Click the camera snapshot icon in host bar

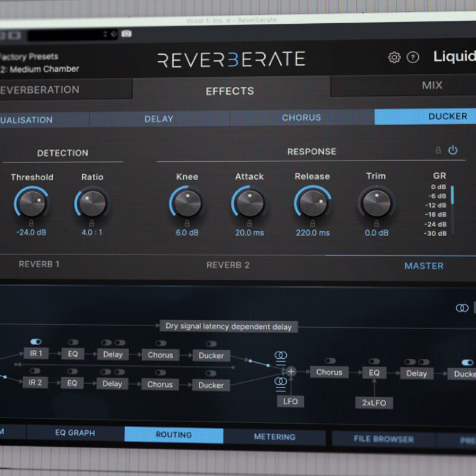pyautogui.click(x=126, y=33)
